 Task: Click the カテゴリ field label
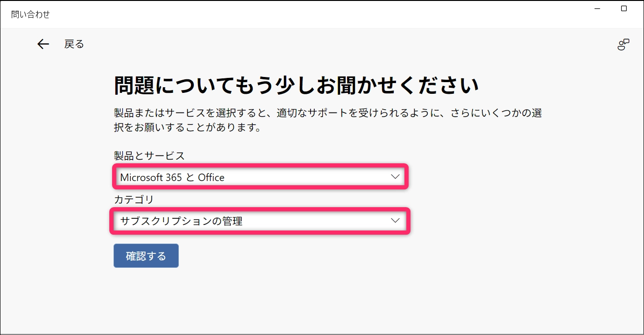(134, 200)
